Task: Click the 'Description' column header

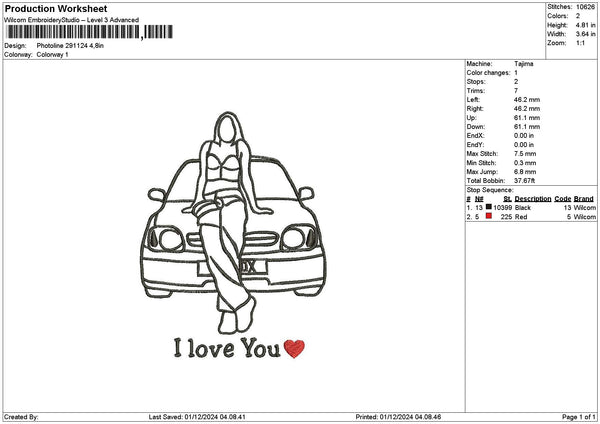Action: click(x=533, y=199)
